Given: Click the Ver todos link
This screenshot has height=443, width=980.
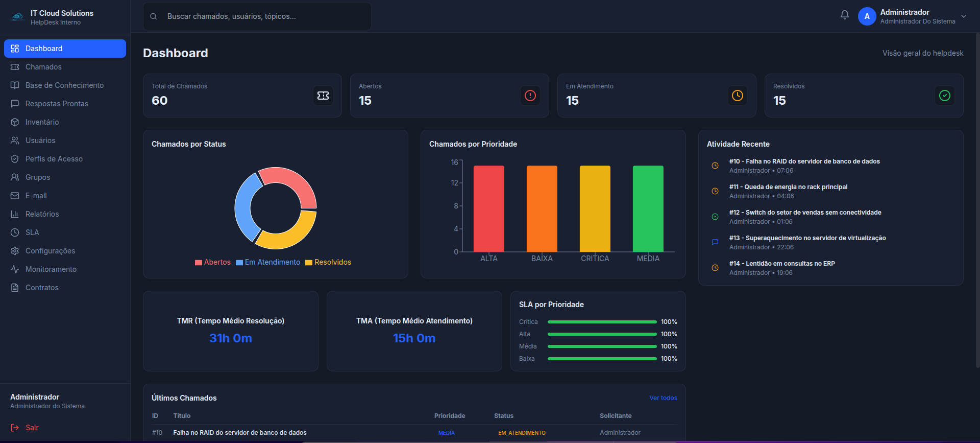Looking at the screenshot, I should click(x=663, y=398).
